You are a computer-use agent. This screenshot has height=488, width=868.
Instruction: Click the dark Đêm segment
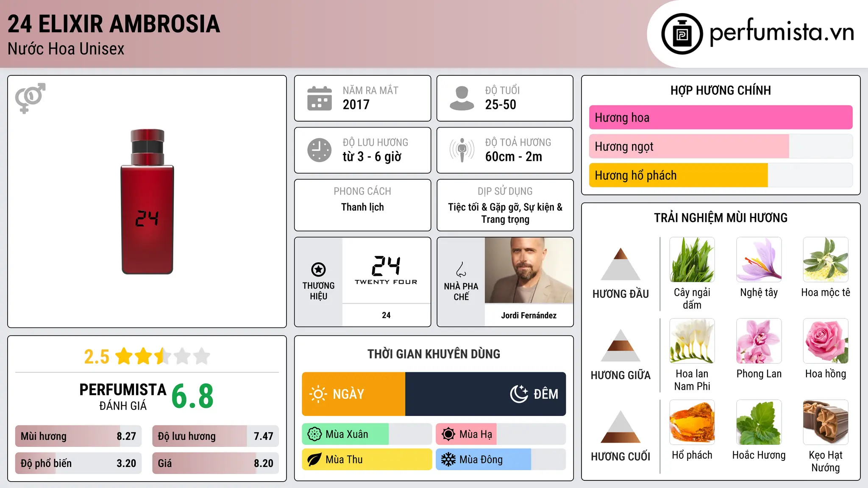pos(486,394)
